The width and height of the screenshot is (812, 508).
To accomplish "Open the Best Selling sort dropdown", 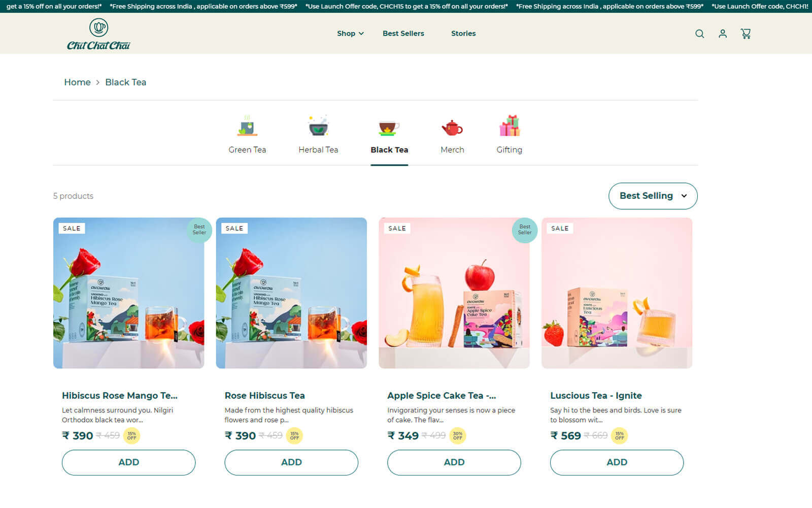I will 653,196.
